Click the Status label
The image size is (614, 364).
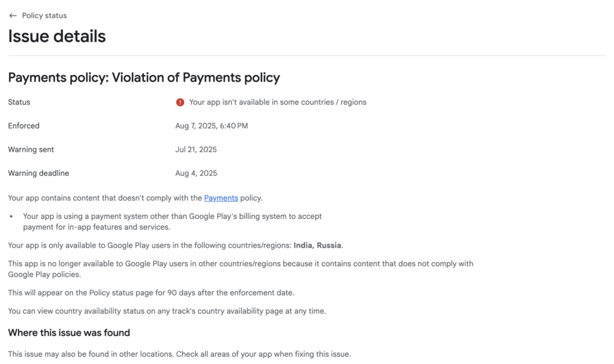[19, 103]
